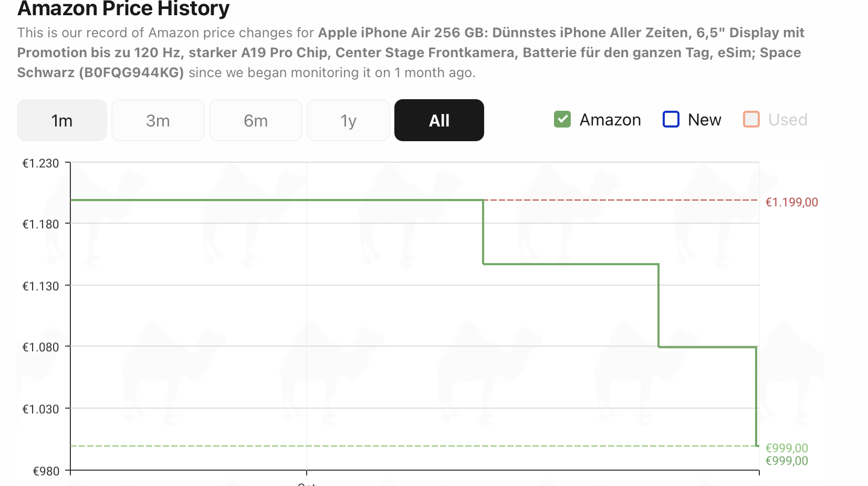Switch to the 3m range tab
Viewport: 868px width, 486px height.
tap(158, 120)
